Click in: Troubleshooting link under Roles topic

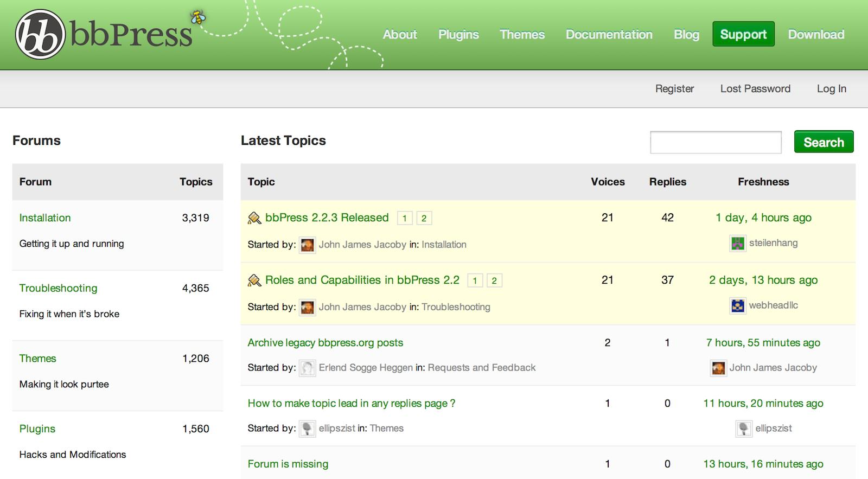tap(456, 307)
